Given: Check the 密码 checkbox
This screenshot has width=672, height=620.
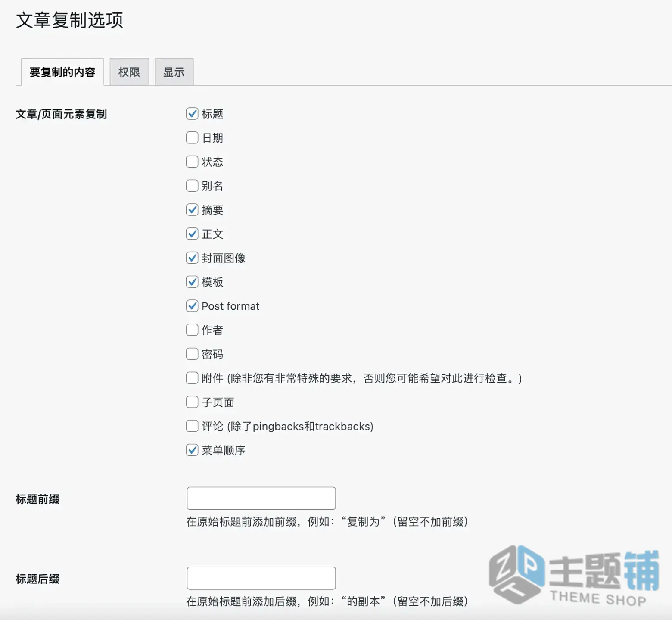Looking at the screenshot, I should pyautogui.click(x=192, y=354).
